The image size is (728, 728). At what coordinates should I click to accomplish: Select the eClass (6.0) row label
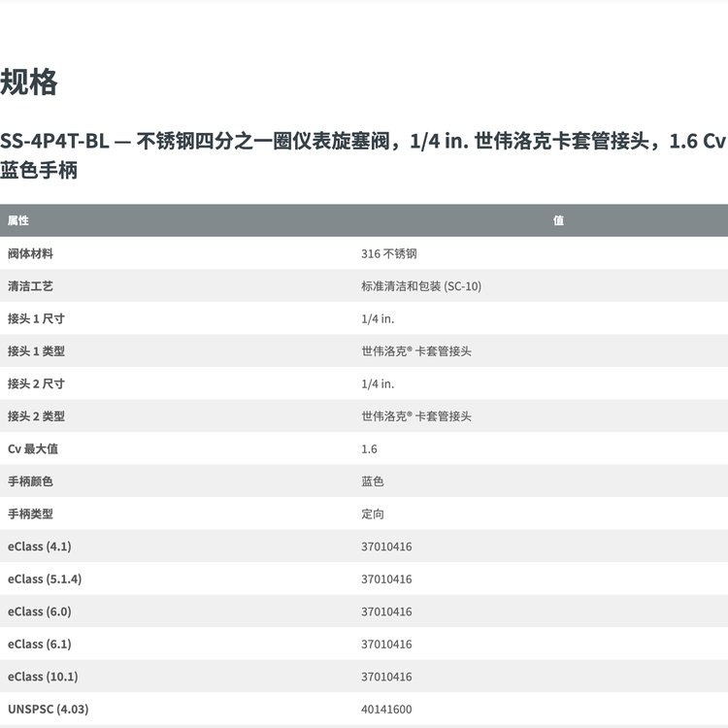[x=39, y=612]
